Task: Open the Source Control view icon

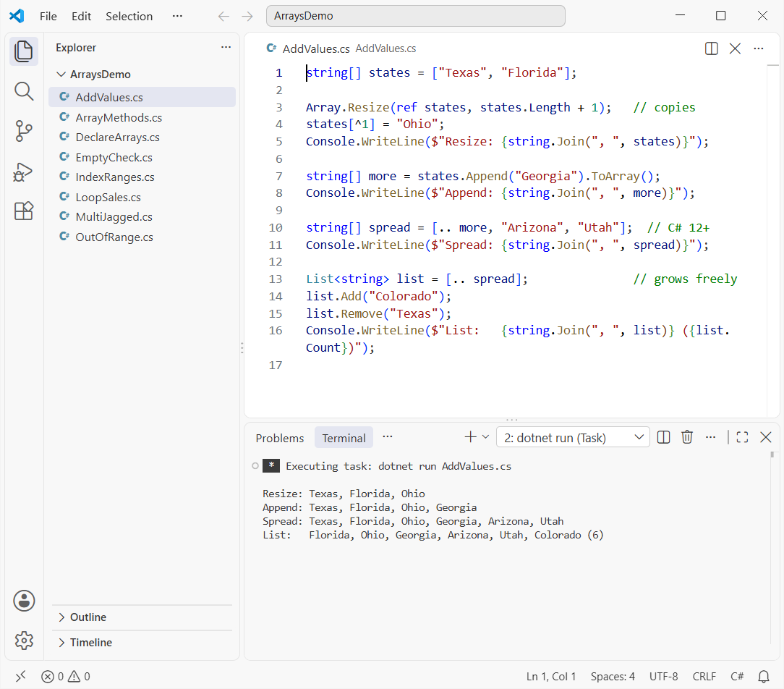Action: pyautogui.click(x=23, y=131)
